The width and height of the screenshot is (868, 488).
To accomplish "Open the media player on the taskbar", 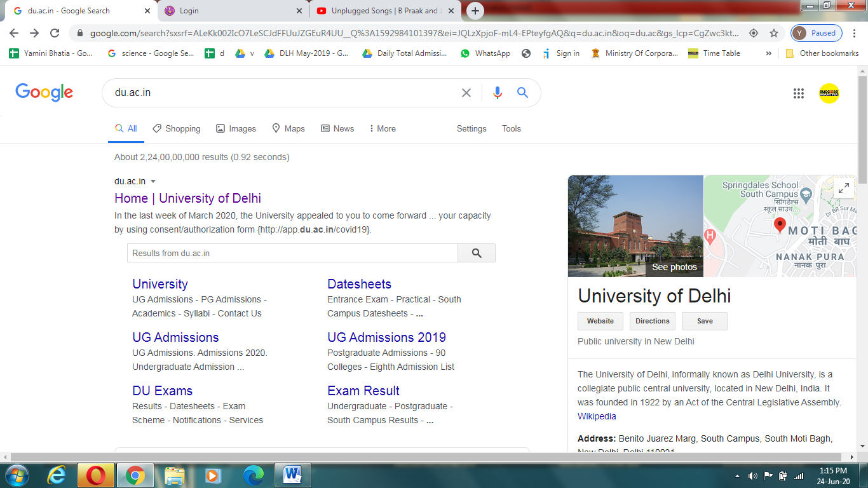I will click(213, 475).
